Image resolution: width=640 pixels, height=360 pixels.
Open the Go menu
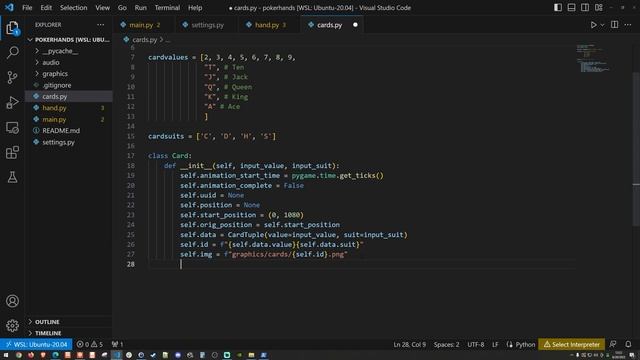[122, 8]
